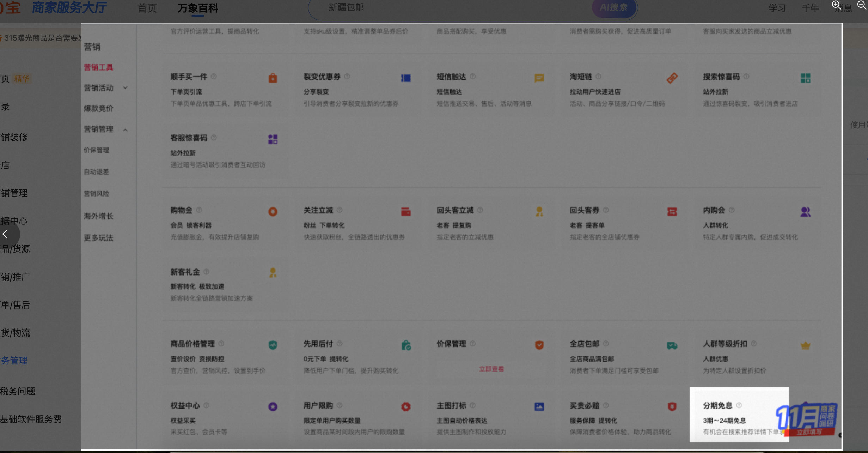Open 营销风险 sidebar sub-item
This screenshot has width=868, height=453.
coord(96,194)
